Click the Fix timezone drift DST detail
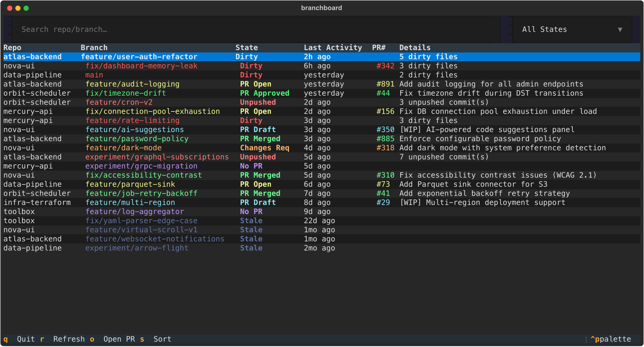Screen dimensions: 644x347 pos(491,93)
